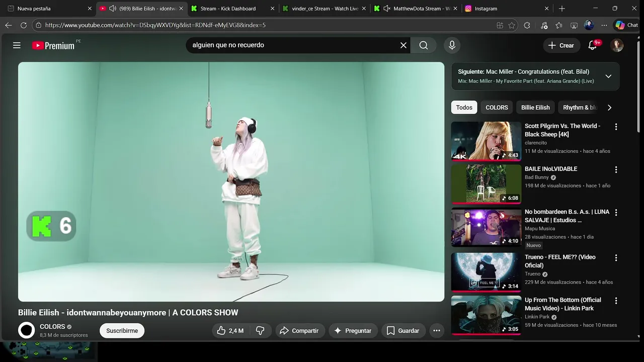Open Edge profile avatar

tap(589, 25)
